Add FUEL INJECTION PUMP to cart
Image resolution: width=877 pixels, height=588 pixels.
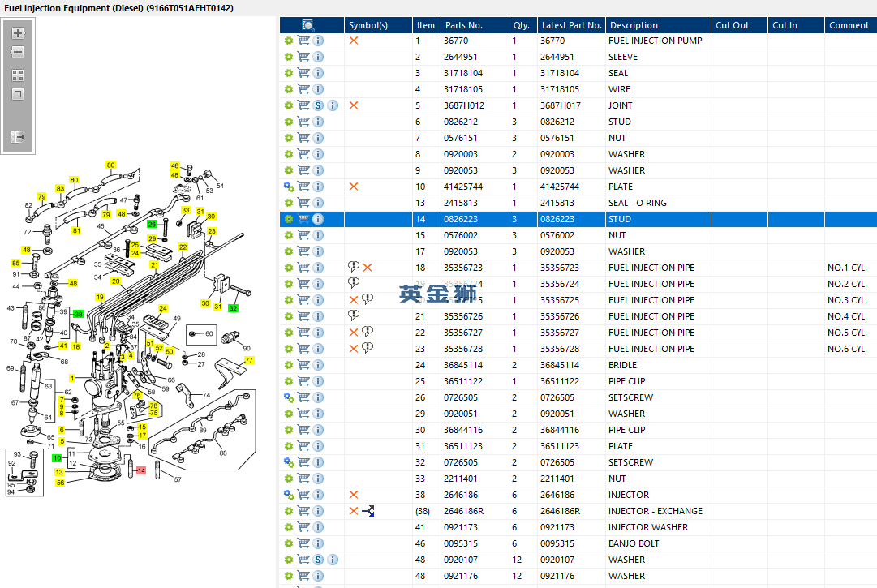click(x=303, y=41)
